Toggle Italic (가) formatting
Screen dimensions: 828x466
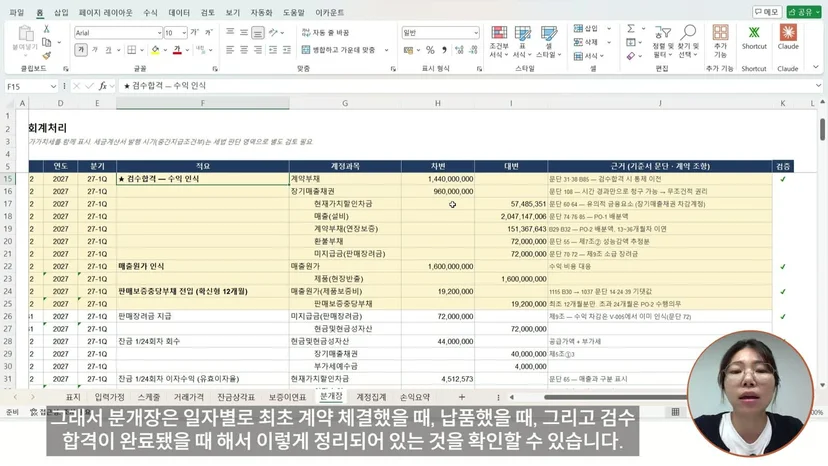pos(95,50)
